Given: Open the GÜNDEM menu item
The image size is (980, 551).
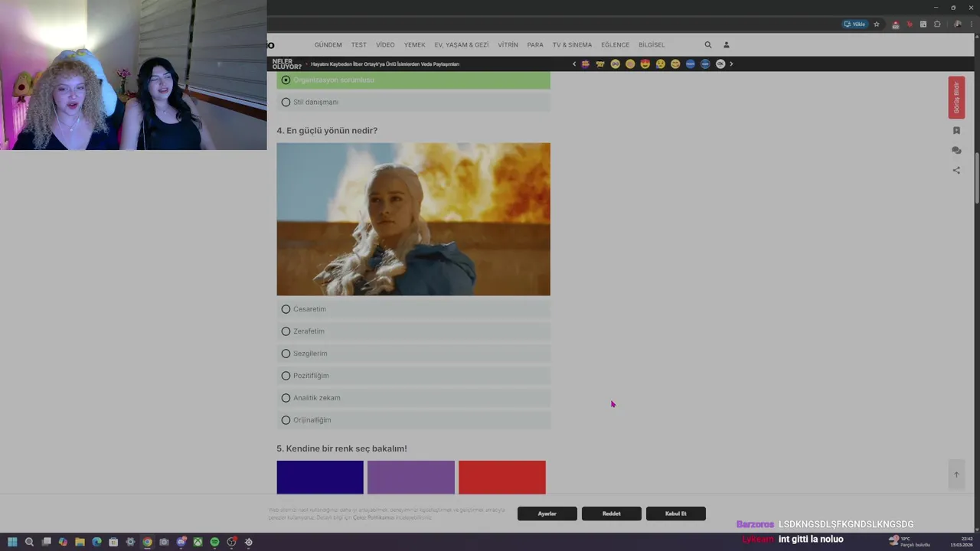Looking at the screenshot, I should pos(328,45).
